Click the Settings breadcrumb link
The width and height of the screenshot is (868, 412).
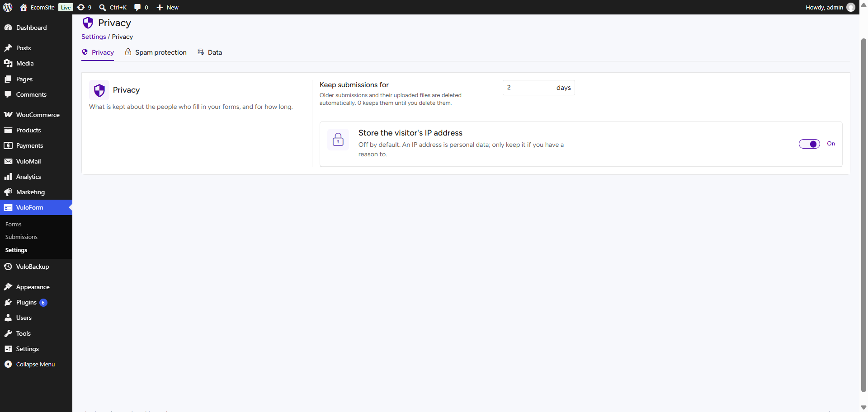click(94, 37)
